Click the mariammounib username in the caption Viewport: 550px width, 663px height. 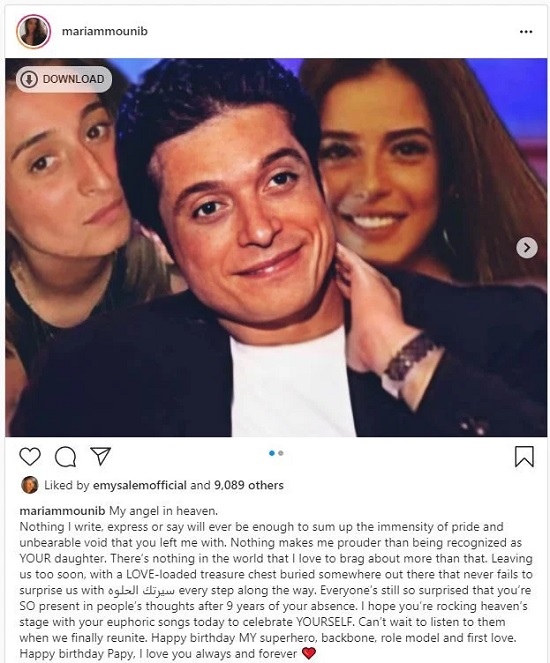[x=62, y=511]
